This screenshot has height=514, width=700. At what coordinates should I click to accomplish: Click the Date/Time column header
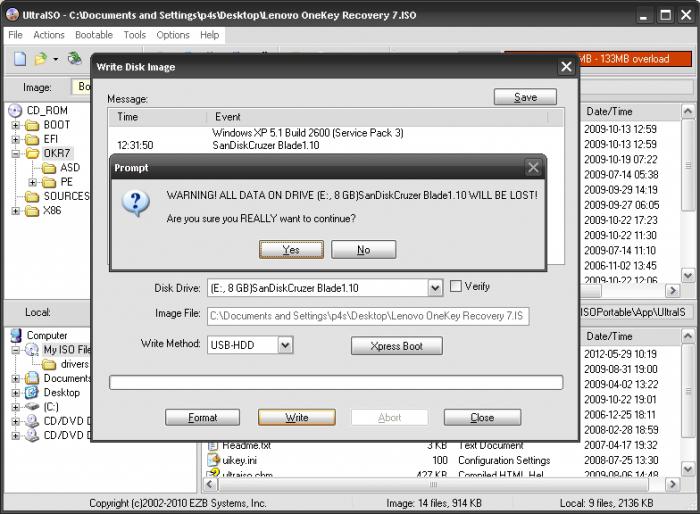(630, 112)
